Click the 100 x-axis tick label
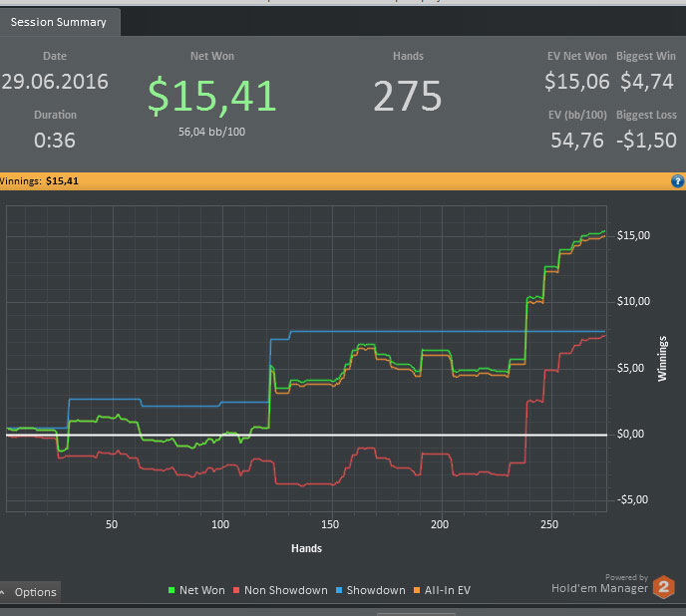This screenshot has width=686, height=616. [x=220, y=524]
